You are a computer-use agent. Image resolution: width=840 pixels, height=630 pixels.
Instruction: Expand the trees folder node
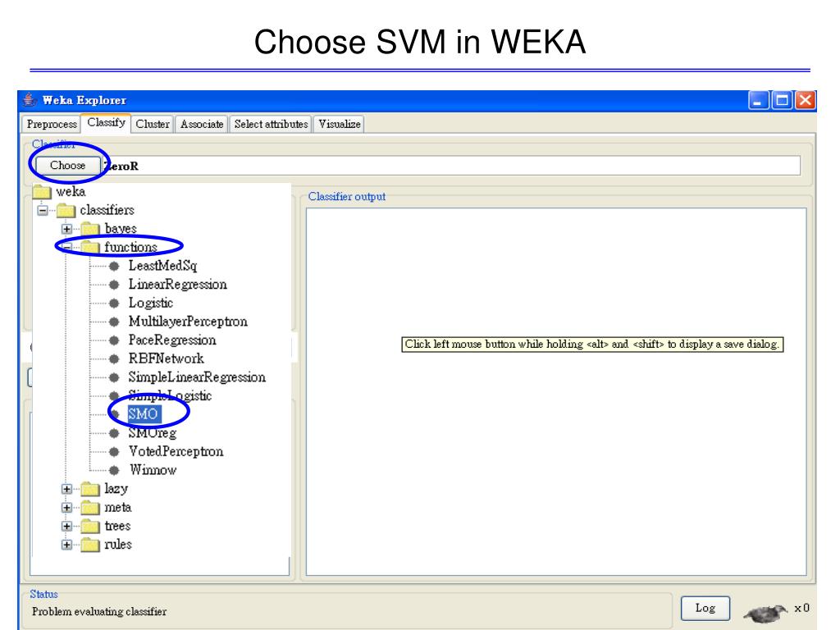click(x=66, y=526)
